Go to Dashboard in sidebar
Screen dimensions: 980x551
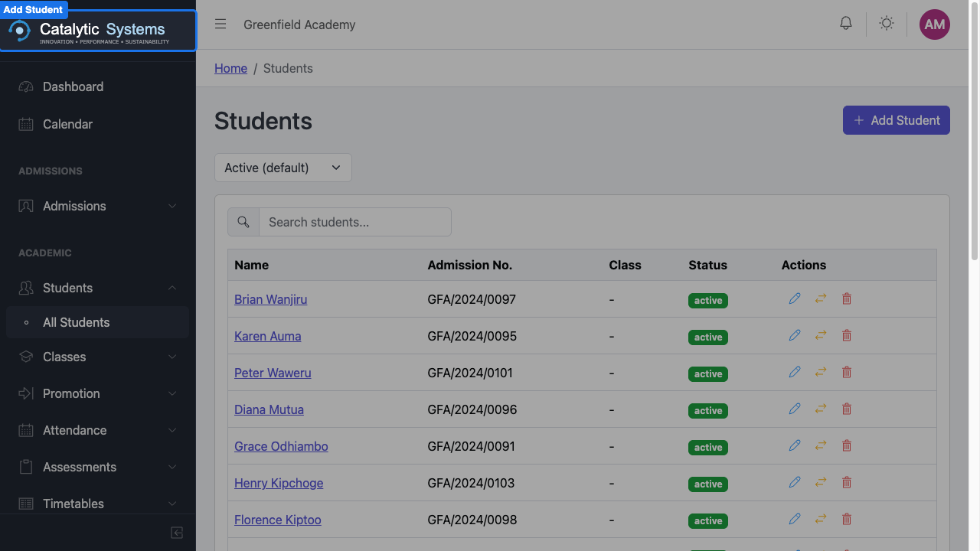click(98, 86)
